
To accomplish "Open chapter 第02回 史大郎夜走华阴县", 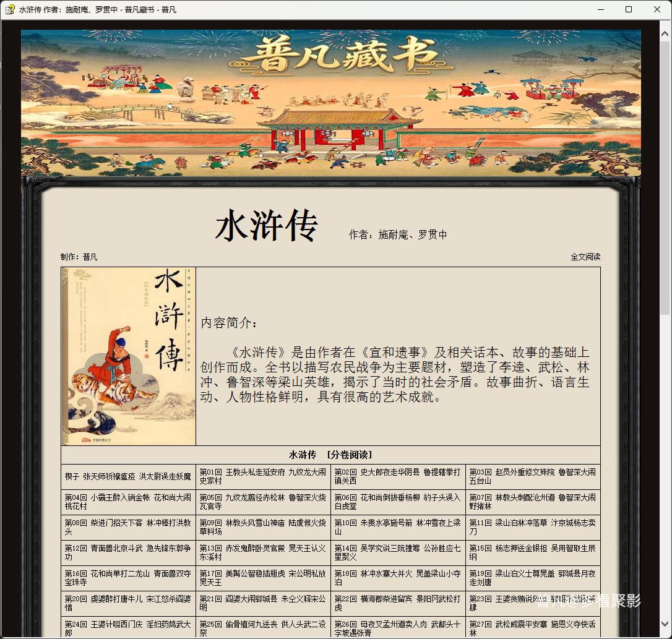I will click(398, 476).
